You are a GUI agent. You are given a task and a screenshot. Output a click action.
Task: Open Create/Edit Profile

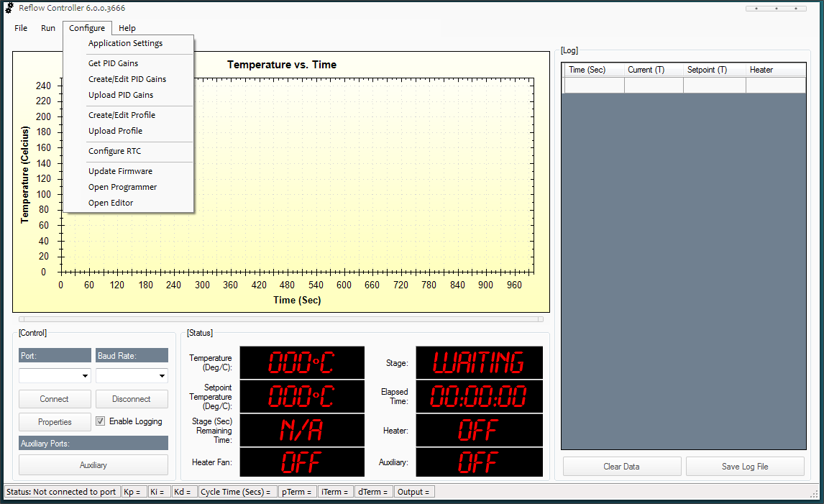[122, 115]
